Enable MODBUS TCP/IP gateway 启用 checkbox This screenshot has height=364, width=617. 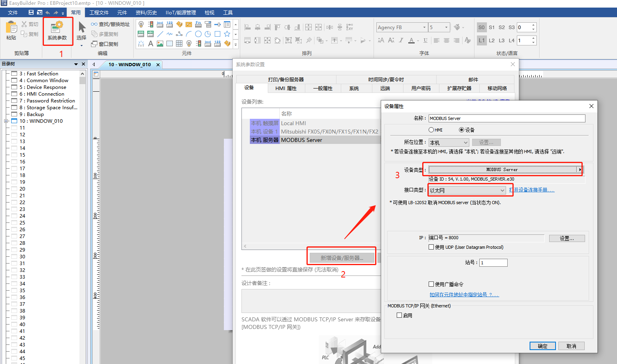pos(399,315)
